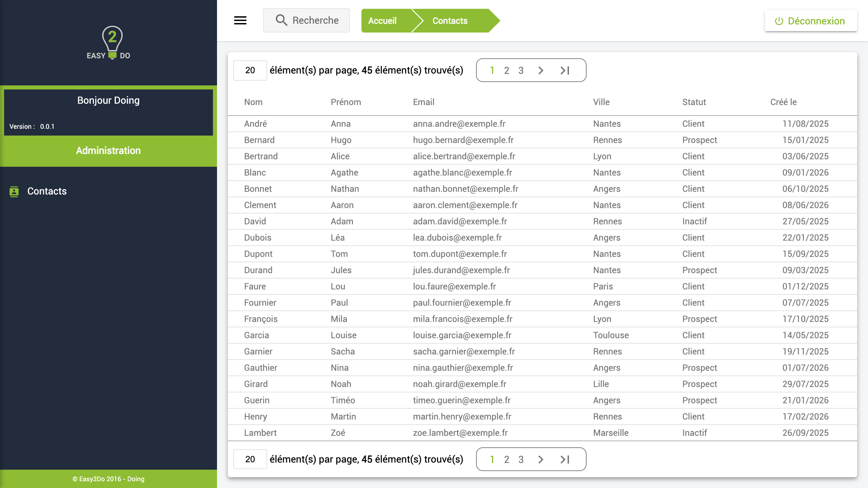The height and width of the screenshot is (488, 868).
Task: Edit the top items-per-page field
Action: tap(250, 70)
